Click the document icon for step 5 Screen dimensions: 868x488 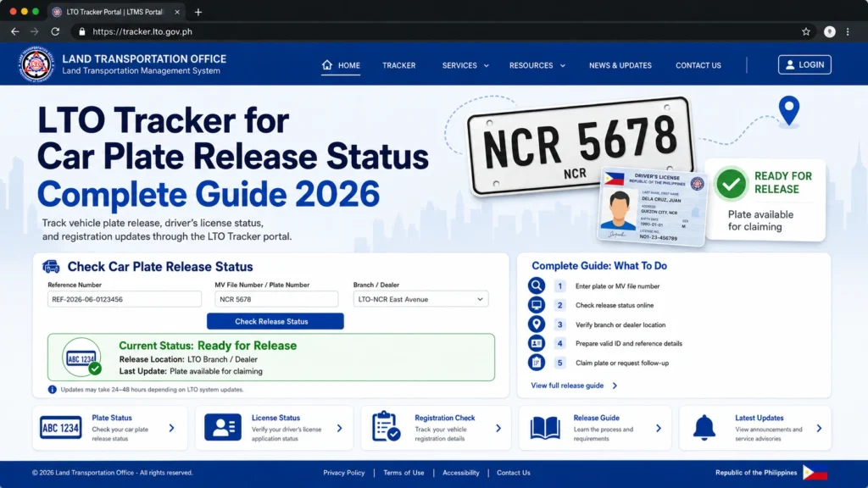click(536, 363)
